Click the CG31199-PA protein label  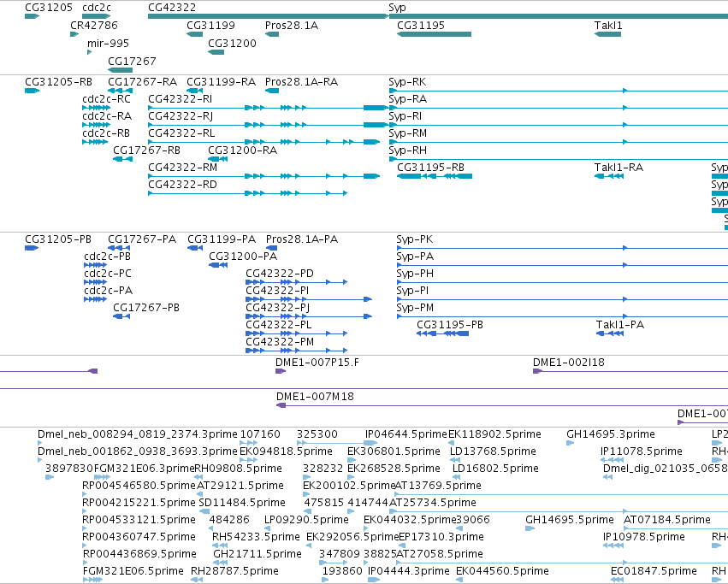pyautogui.click(x=222, y=239)
